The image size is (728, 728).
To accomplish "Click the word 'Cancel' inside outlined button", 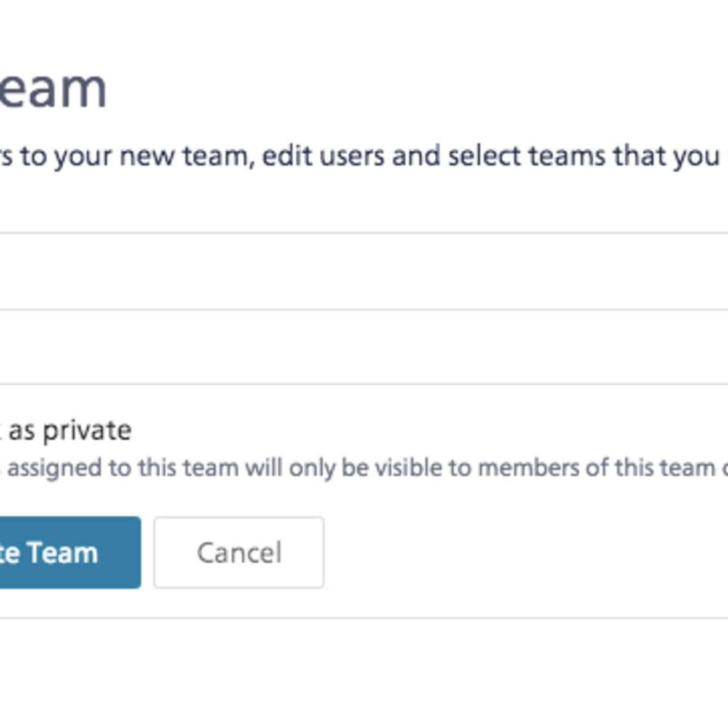I will [239, 553].
